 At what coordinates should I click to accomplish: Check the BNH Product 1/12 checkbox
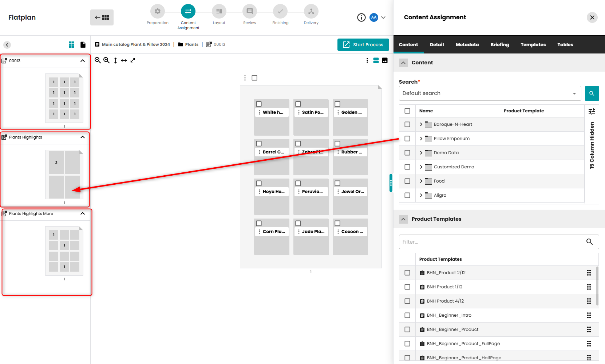(407, 287)
